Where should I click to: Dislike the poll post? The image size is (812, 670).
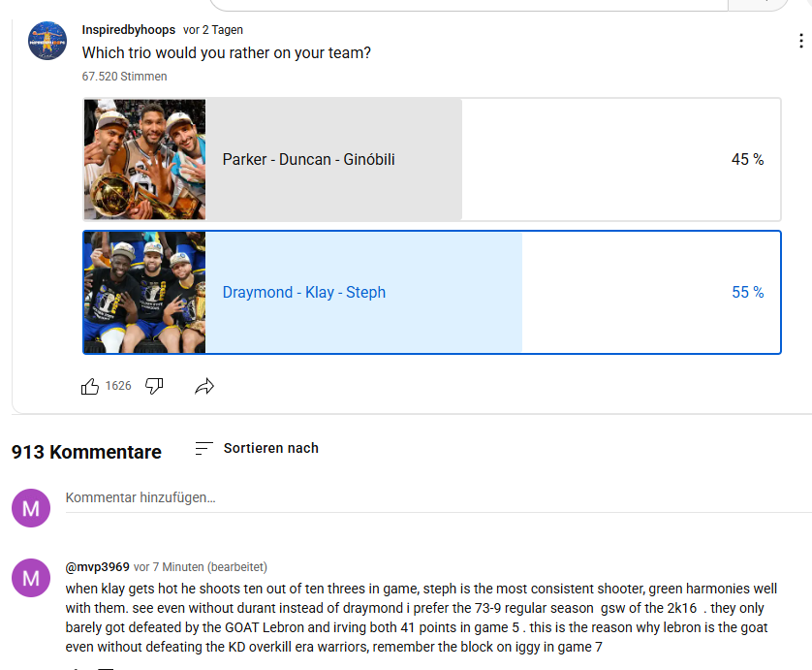[x=154, y=386]
